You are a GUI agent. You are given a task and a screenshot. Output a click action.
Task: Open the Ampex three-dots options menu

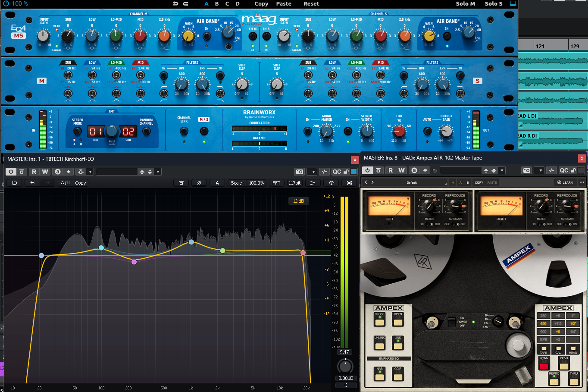(x=582, y=182)
